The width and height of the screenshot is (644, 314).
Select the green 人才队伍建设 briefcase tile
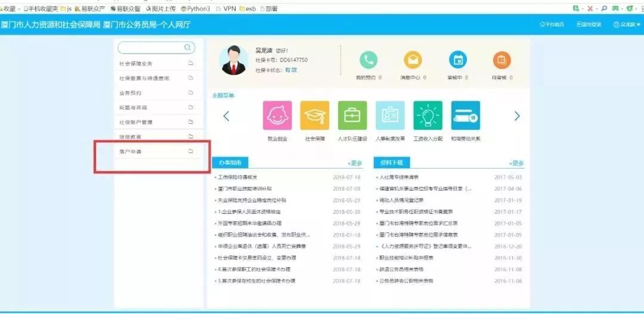pos(352,116)
